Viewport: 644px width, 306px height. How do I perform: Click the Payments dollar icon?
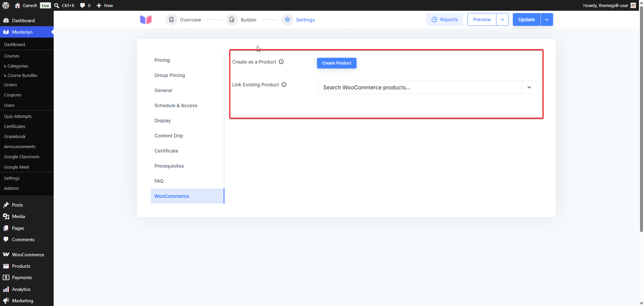click(x=6, y=277)
